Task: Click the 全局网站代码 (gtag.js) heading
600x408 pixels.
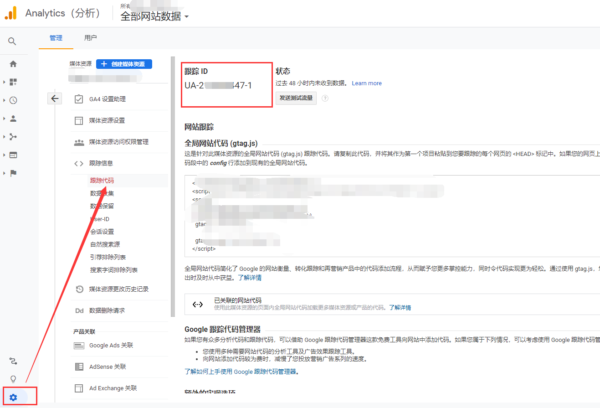Action: 221,143
